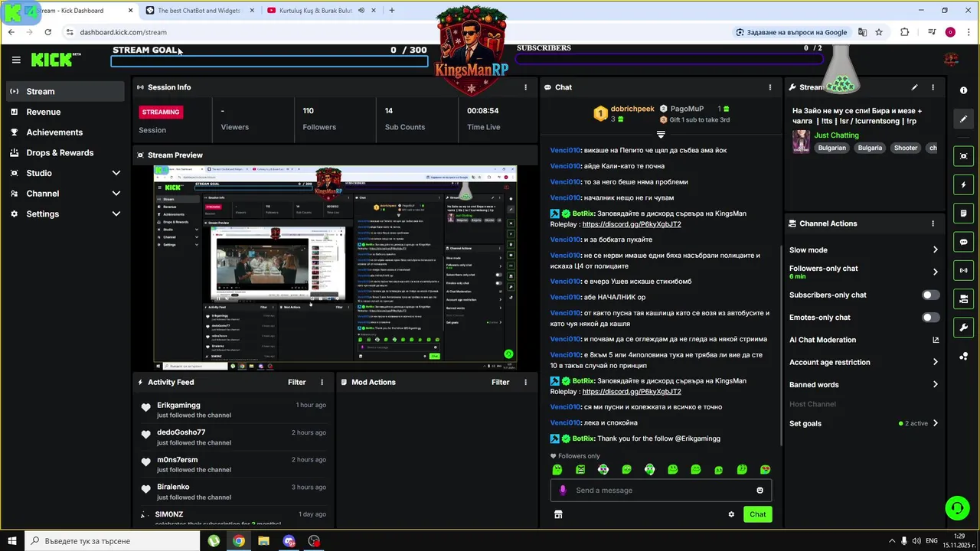Open the Session Info three-dot menu
Viewport: 980px width, 551px height.
pyautogui.click(x=525, y=87)
